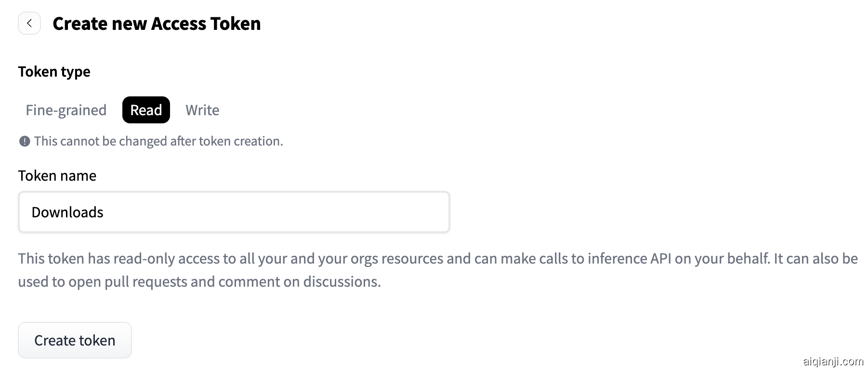Click the Create new Access Token heading
The image size is (868, 372).
pos(157,24)
